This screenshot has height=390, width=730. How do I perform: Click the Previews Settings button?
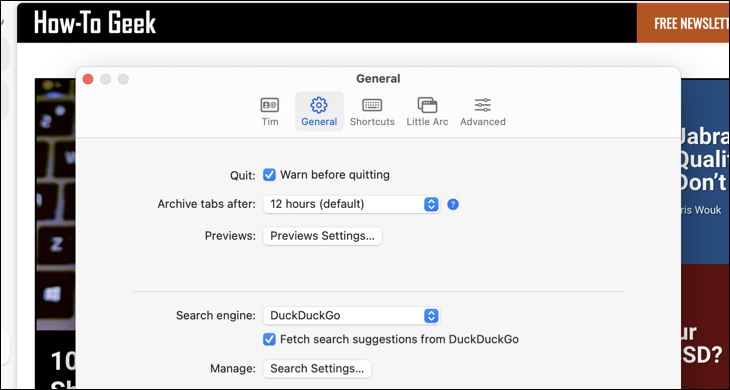(322, 236)
